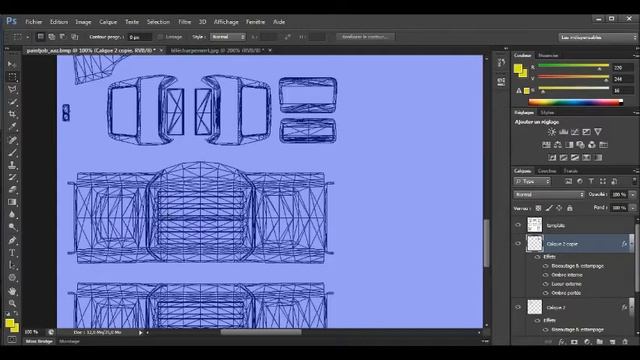Click New selection mode icon in options bar
The width and height of the screenshot is (640, 360).
tap(41, 37)
